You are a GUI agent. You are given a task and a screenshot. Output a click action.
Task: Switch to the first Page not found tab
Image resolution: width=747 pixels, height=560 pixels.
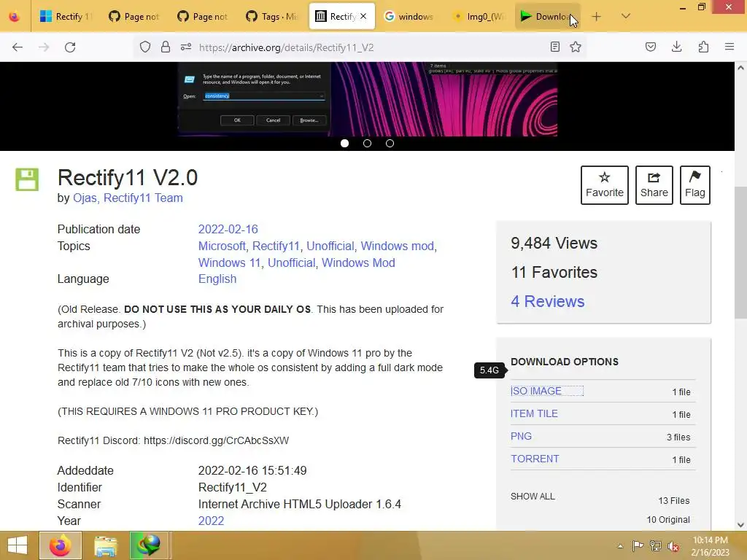134,17
